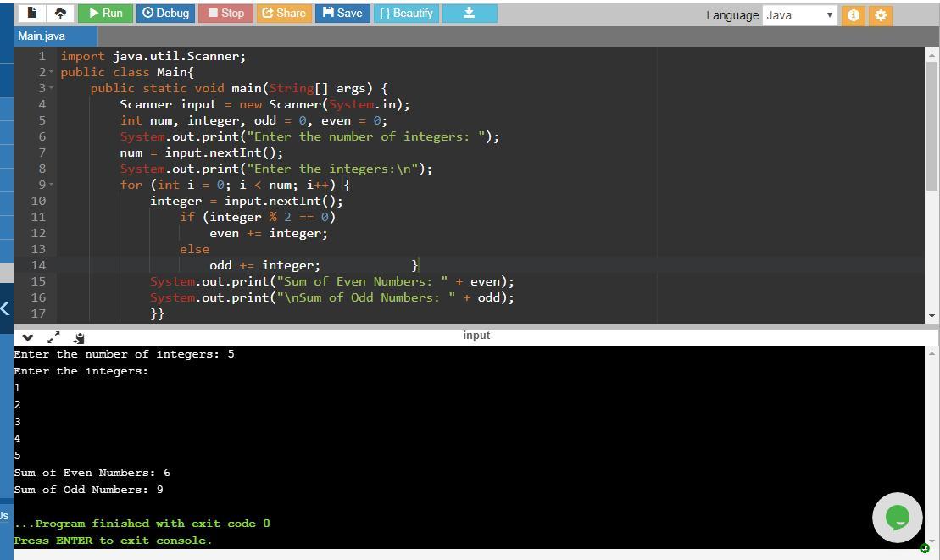Click the orange info icon
This screenshot has width=940, height=560.
point(854,15)
